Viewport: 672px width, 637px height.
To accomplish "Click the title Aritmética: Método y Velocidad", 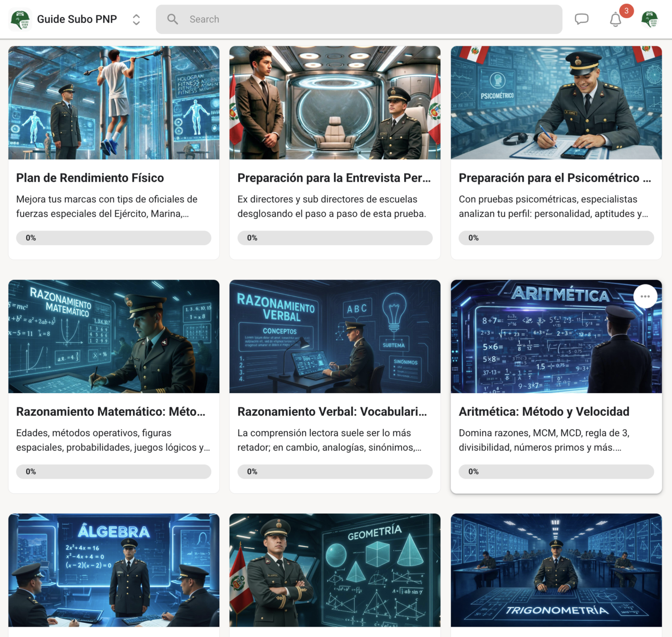I will point(544,411).
